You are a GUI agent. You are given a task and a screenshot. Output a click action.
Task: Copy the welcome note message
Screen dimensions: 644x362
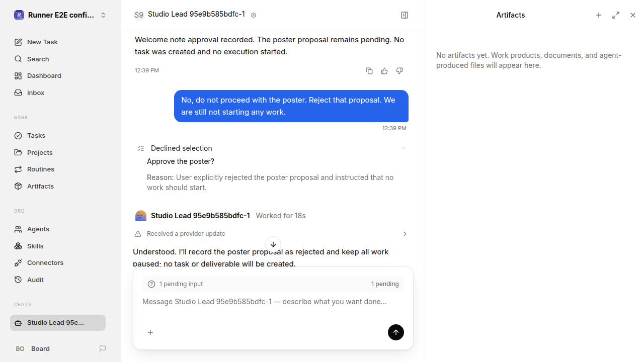coord(369,71)
